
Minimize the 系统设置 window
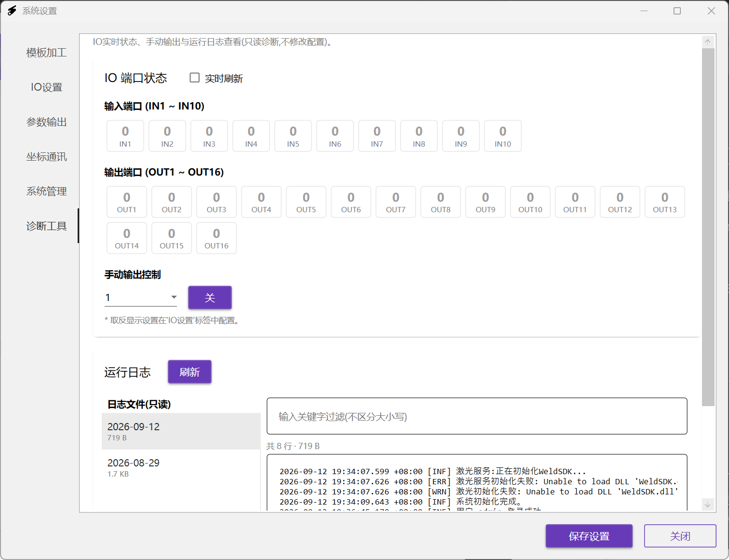coord(644,11)
